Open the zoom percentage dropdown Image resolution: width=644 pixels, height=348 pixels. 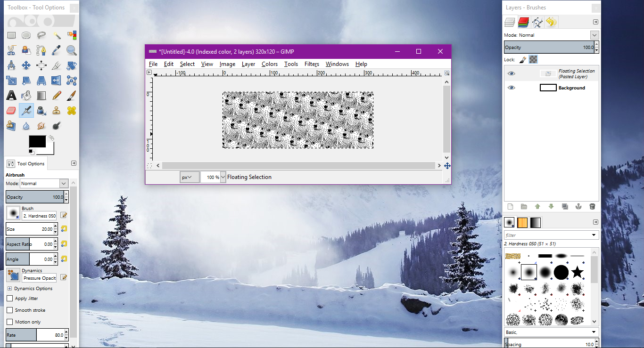(x=223, y=178)
